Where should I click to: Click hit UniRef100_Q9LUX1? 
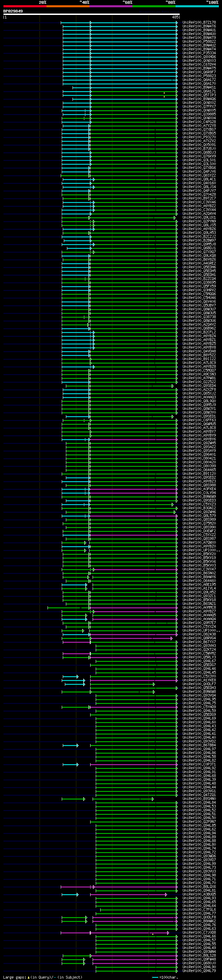click(x=199, y=218)
